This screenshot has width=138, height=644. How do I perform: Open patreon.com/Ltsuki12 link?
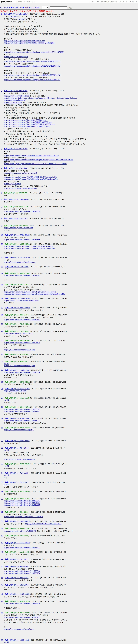(x=18, y=333)
